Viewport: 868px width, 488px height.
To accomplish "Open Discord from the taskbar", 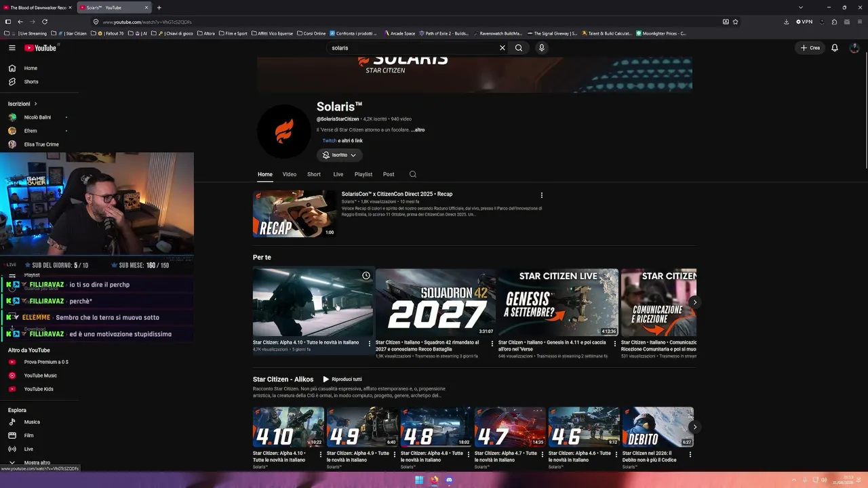I will (x=449, y=481).
